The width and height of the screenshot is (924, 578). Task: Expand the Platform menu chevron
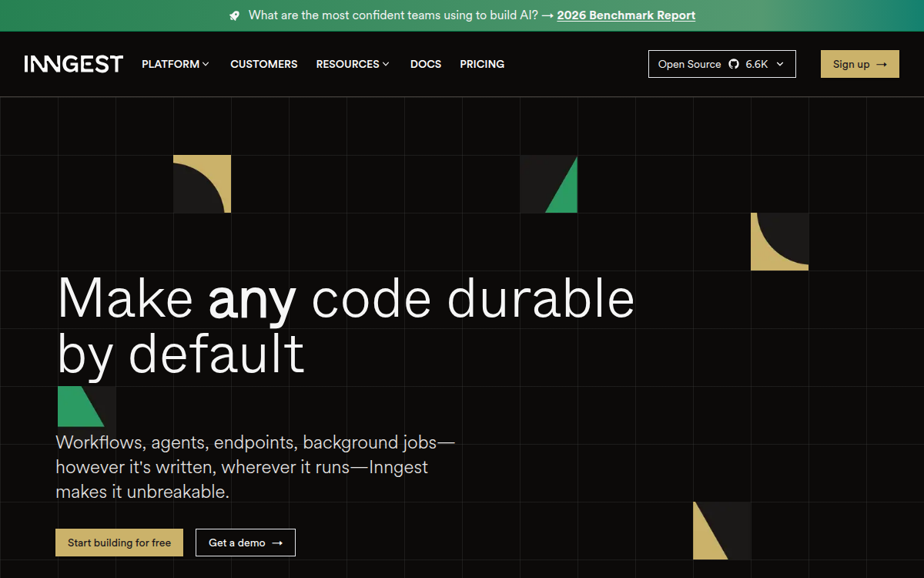tap(206, 64)
